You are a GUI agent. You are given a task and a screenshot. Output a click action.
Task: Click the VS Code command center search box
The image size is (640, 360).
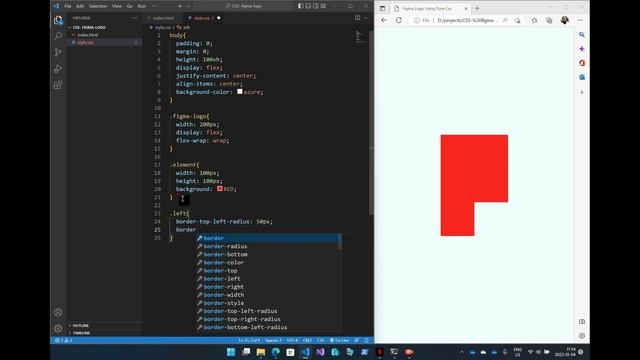244,6
